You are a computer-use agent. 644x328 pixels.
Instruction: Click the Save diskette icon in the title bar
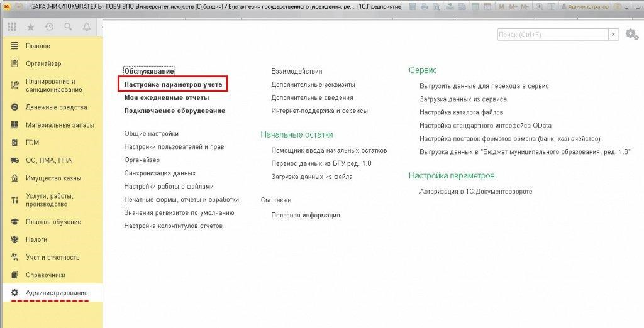pos(413,6)
